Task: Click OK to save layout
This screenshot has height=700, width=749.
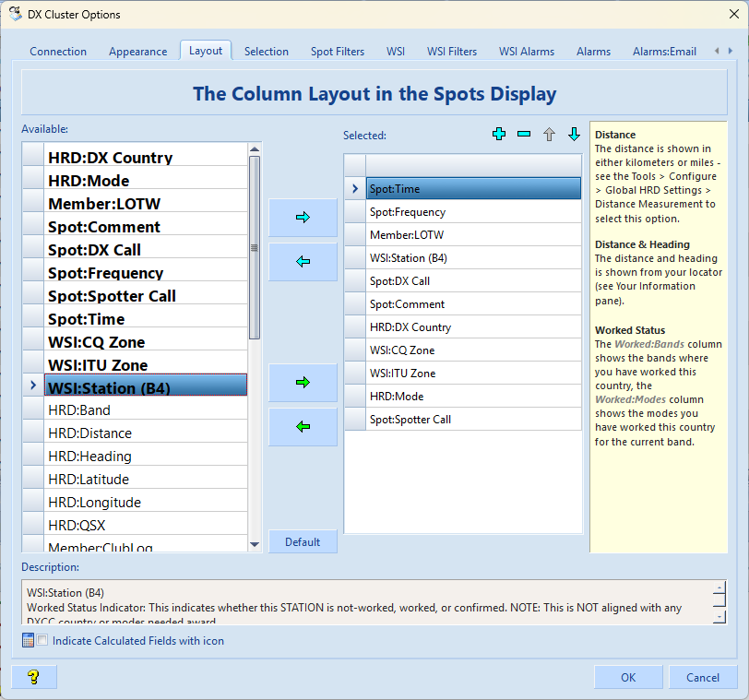Action: (x=628, y=677)
